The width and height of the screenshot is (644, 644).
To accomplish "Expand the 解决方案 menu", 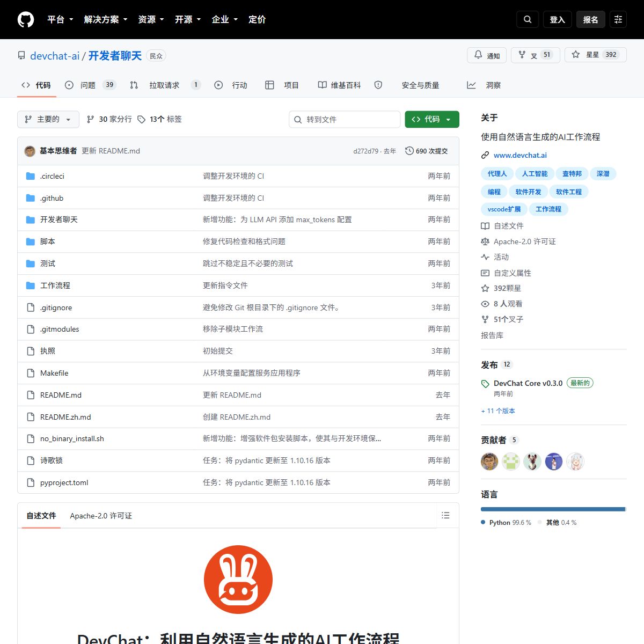I will [x=106, y=19].
